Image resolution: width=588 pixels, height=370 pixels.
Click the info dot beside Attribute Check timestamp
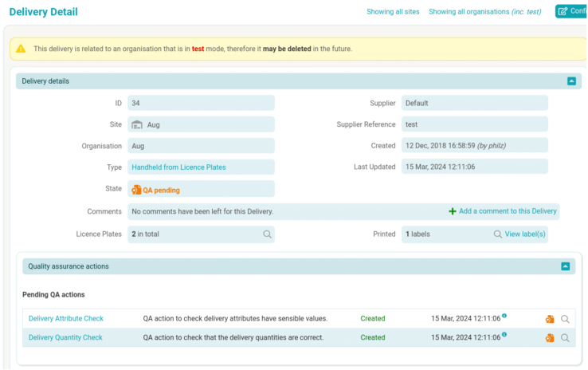point(504,316)
